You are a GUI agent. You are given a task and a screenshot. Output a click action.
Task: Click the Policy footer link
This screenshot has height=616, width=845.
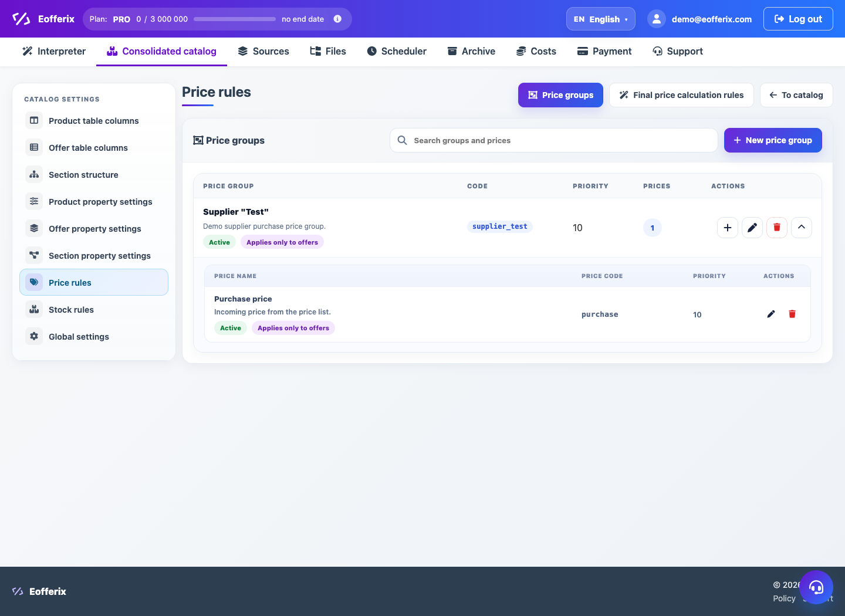coord(784,598)
